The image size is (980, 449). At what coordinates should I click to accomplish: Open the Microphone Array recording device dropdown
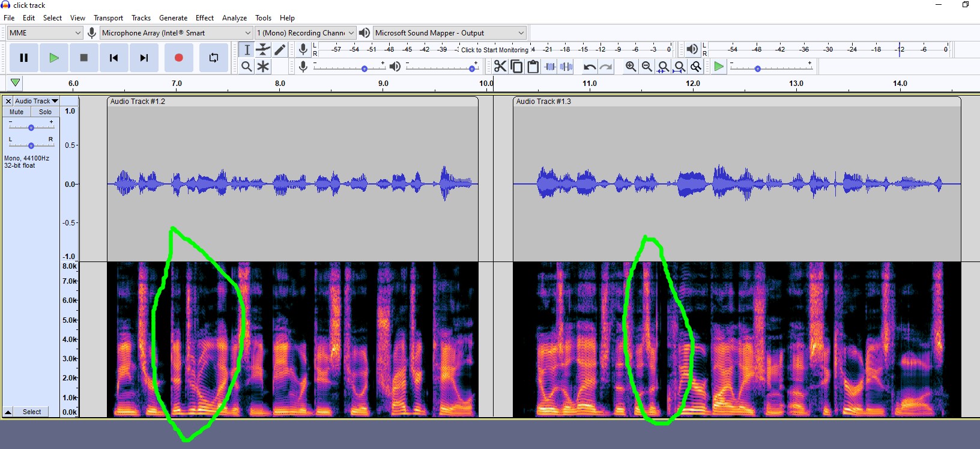[177, 32]
